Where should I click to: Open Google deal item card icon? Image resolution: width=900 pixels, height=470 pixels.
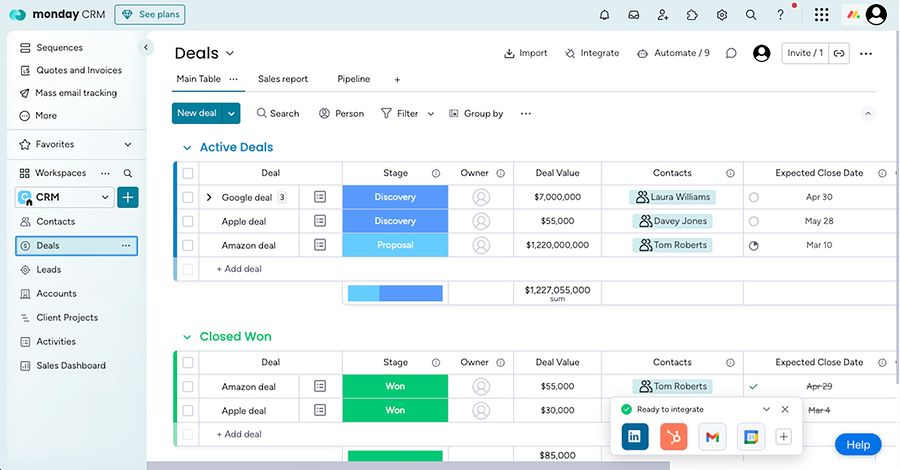pos(320,197)
